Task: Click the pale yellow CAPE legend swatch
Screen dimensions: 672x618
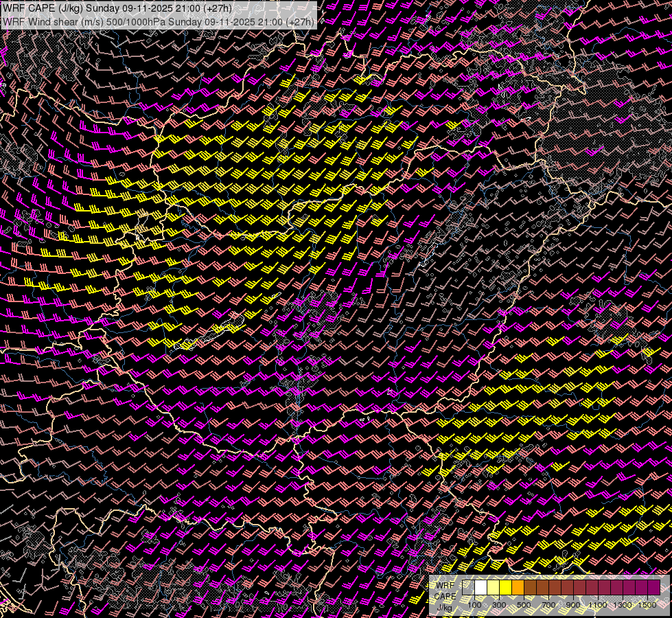Action: [494, 587]
